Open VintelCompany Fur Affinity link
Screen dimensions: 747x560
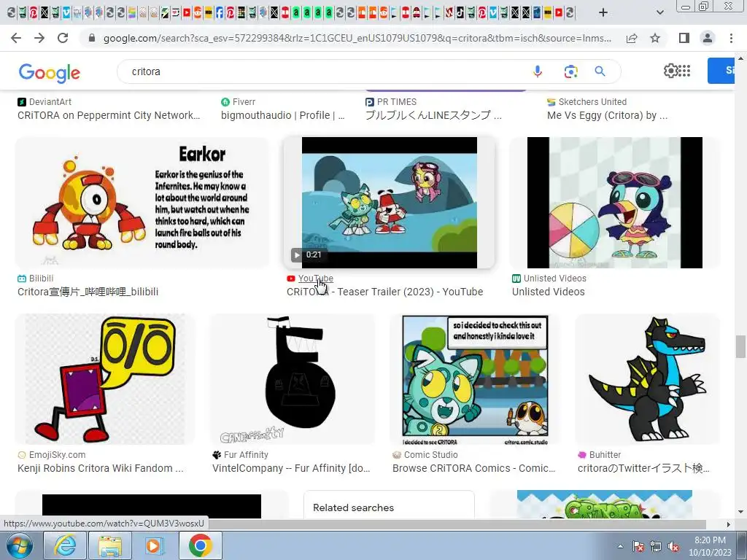click(291, 468)
